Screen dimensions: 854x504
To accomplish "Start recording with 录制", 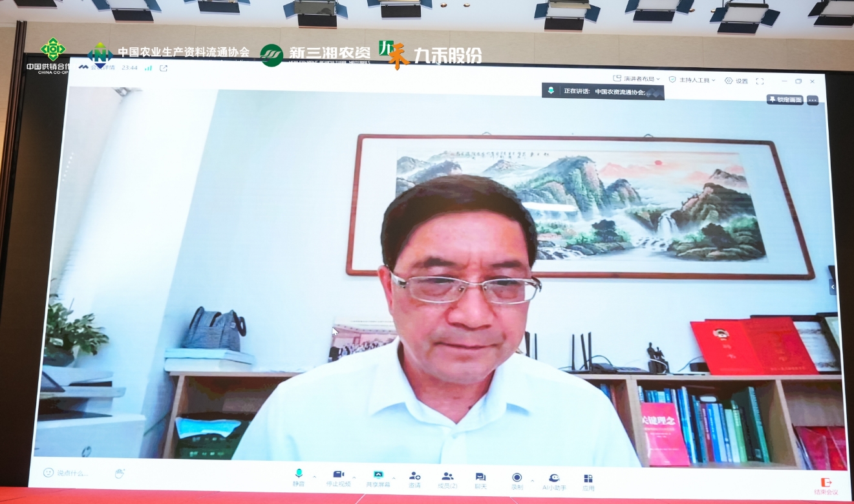I will tap(517, 481).
